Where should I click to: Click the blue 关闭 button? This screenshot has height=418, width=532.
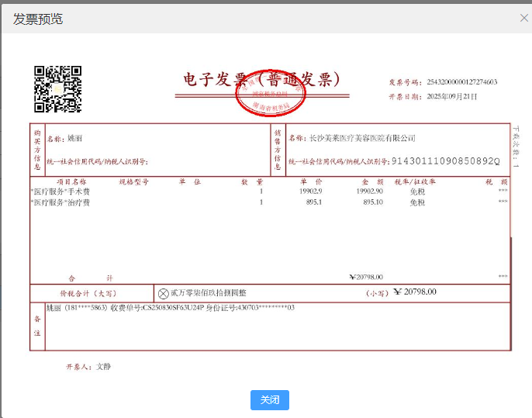click(269, 400)
